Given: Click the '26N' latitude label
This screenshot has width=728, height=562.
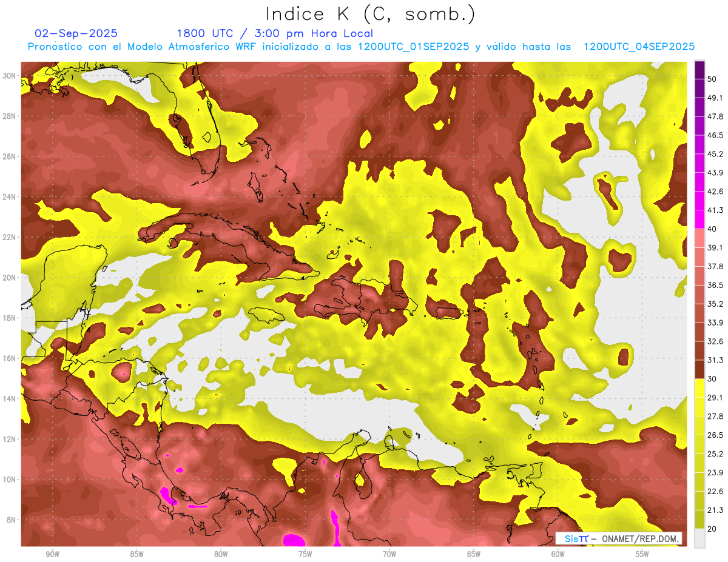Looking at the screenshot, I should 8,156.
